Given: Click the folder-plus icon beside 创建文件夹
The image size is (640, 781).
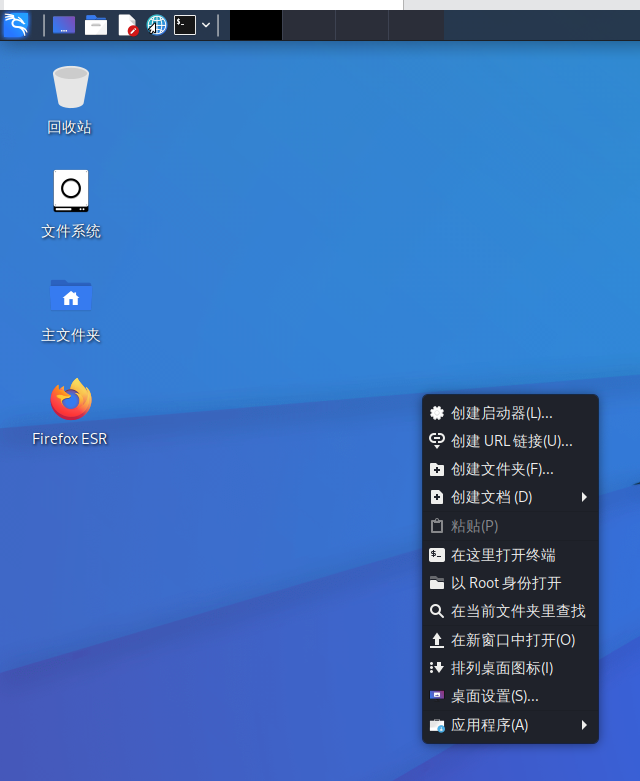Looking at the screenshot, I should (437, 469).
